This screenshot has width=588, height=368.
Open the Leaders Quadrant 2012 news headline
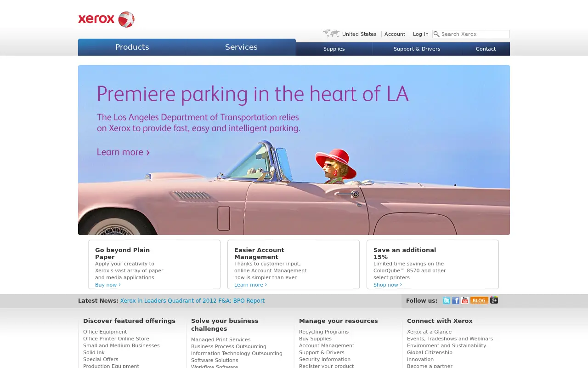(192, 301)
